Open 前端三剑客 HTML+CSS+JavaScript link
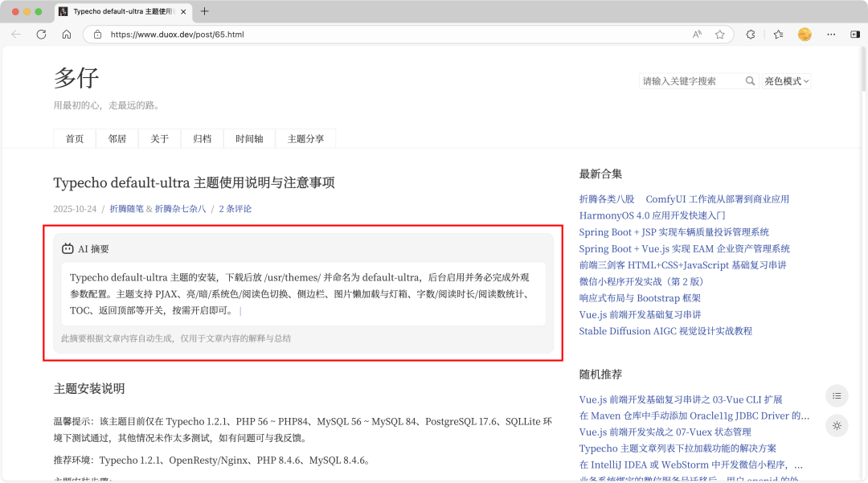The width and height of the screenshot is (868, 483). [x=682, y=265]
